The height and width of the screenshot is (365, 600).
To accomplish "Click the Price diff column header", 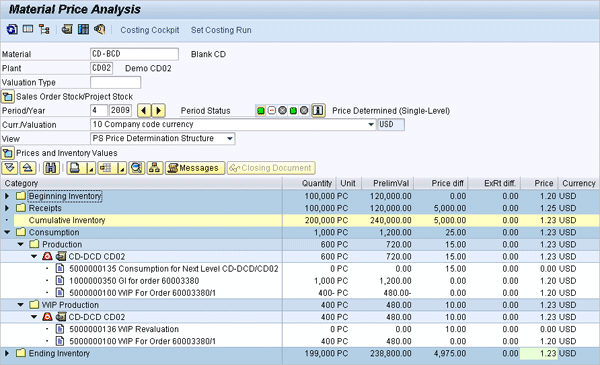I will pyautogui.click(x=441, y=183).
